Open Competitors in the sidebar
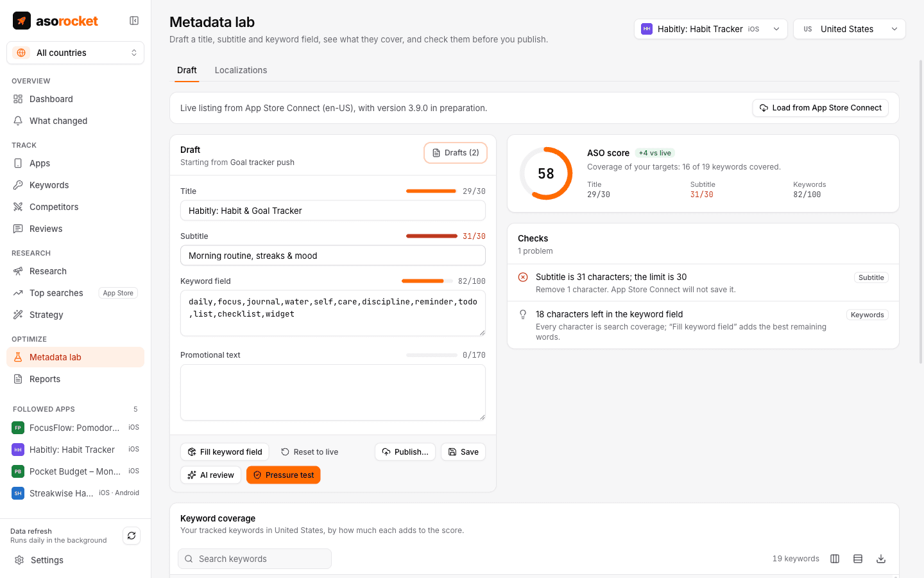 75,207
